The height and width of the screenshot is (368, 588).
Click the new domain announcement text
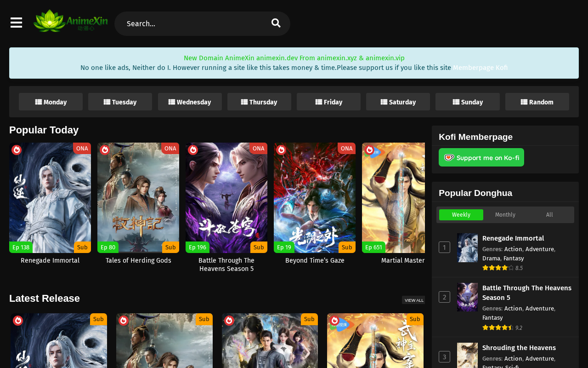coord(294,58)
